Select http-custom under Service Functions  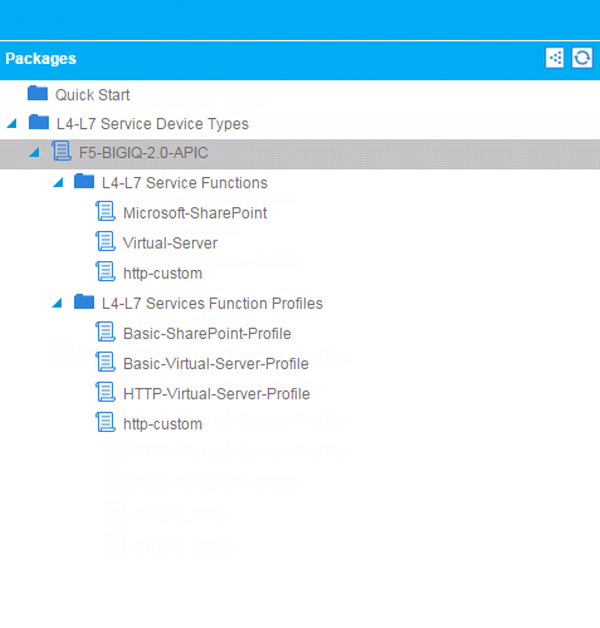[x=162, y=273]
